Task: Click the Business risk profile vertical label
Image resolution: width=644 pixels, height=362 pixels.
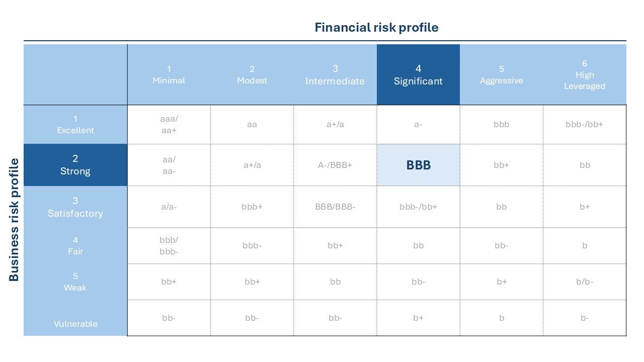Action: point(14,220)
